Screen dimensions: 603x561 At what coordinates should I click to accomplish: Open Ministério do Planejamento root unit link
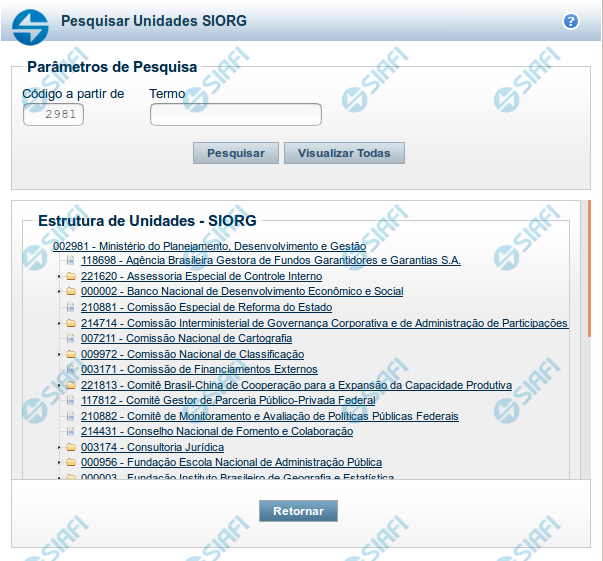coord(209,246)
